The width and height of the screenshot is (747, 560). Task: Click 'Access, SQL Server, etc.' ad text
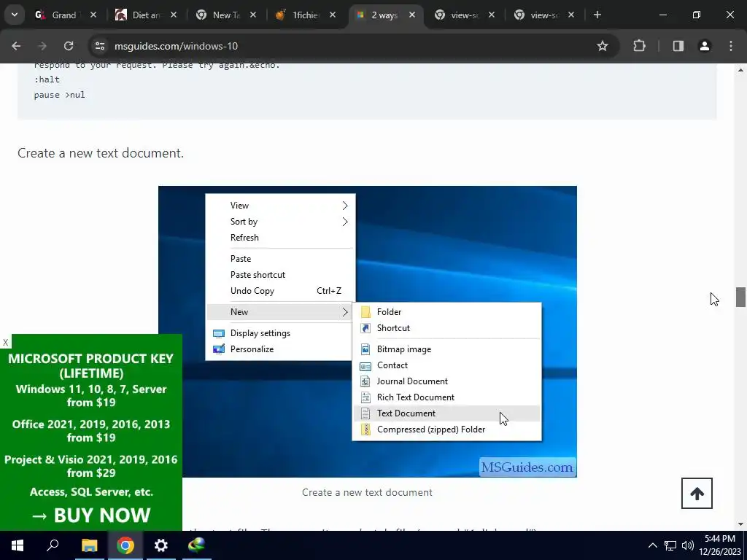tap(91, 492)
